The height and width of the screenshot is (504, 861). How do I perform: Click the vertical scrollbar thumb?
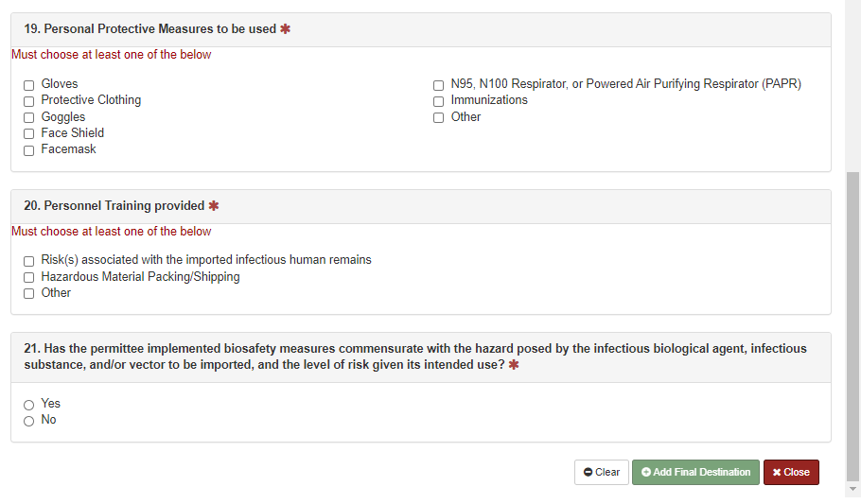(x=853, y=322)
